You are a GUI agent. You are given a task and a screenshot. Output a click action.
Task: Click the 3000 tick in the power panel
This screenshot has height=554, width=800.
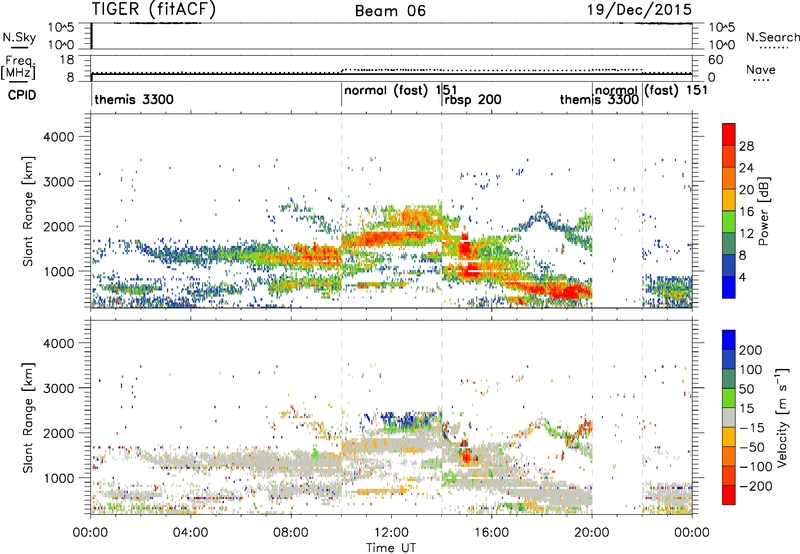[59, 182]
